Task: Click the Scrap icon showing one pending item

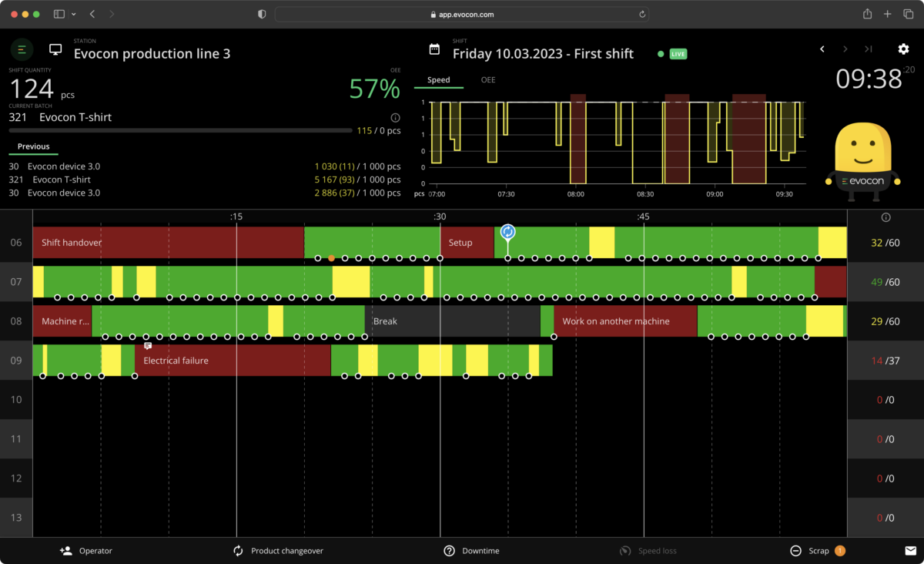Action: tap(797, 551)
